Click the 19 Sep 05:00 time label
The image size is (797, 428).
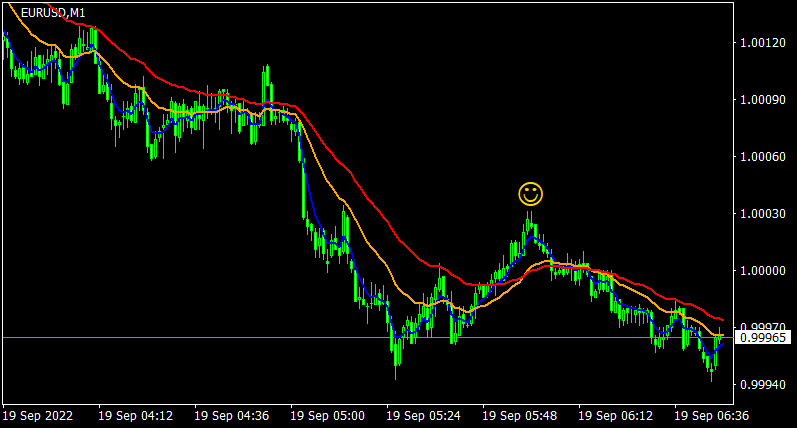[327, 416]
